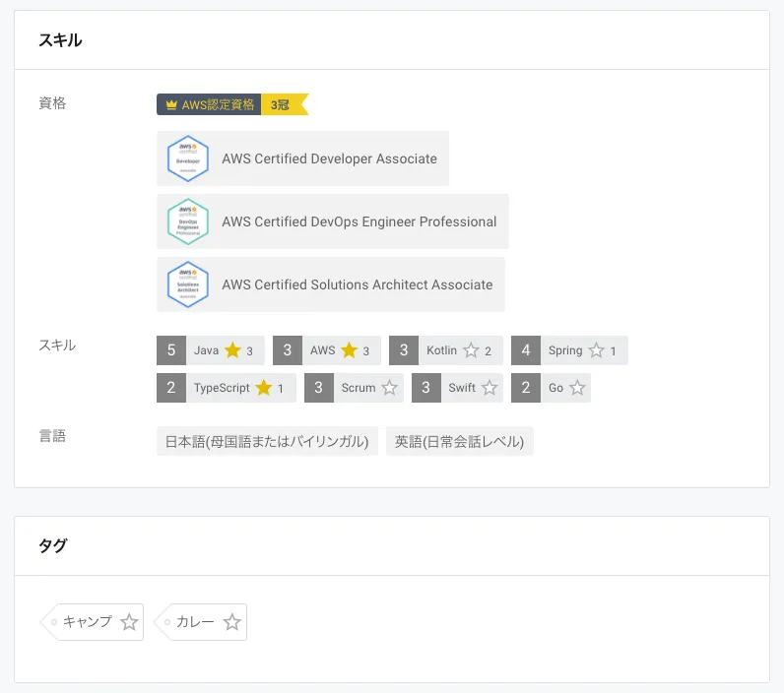784x693 pixels.
Task: Click the 日本語(母国語またはバイリンガル) language chip
Action: (267, 441)
